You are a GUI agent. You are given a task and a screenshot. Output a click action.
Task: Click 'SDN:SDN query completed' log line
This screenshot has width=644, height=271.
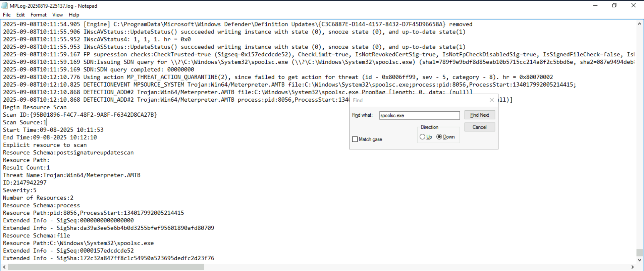click(x=99, y=69)
